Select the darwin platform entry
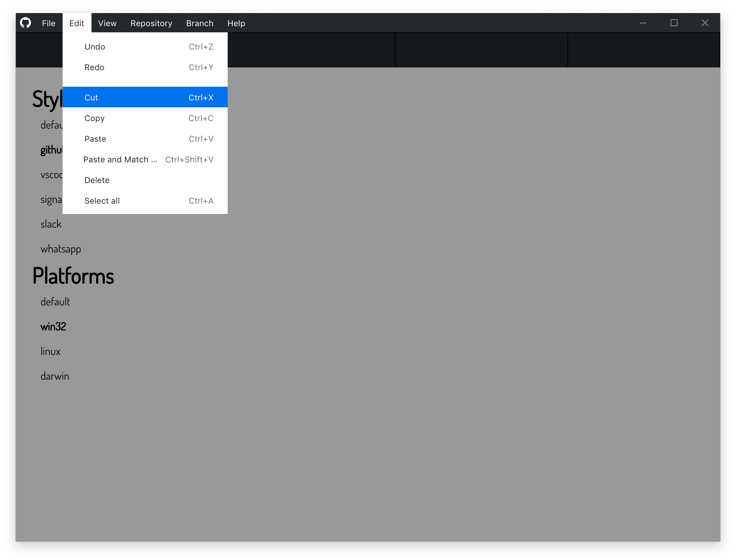 (x=55, y=376)
